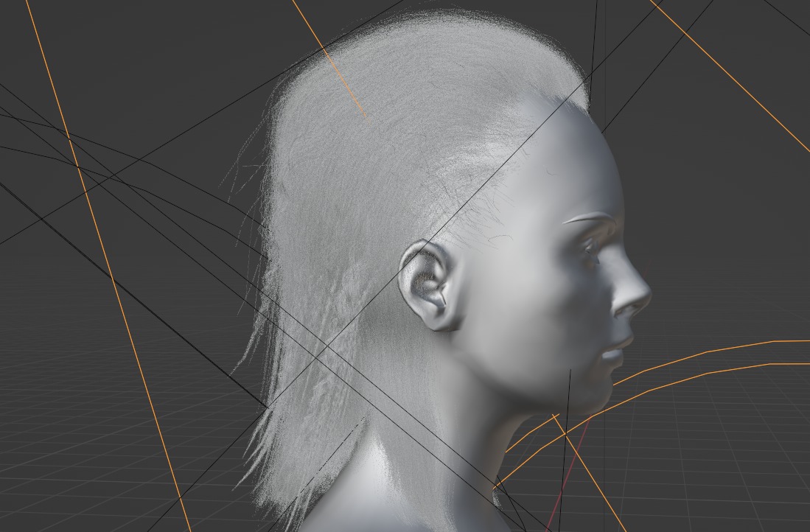Screen dimensions: 810x532
Task: Click the short orange guide line inside the hair
Action: pyautogui.click(x=329, y=59)
